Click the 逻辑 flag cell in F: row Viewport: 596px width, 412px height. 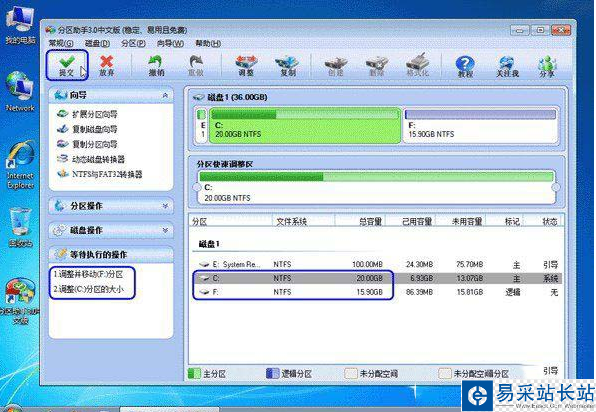click(x=512, y=292)
